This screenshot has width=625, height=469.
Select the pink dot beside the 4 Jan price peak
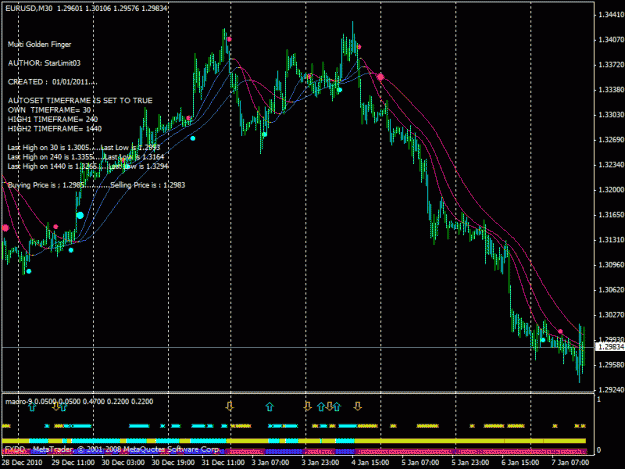tap(359, 47)
